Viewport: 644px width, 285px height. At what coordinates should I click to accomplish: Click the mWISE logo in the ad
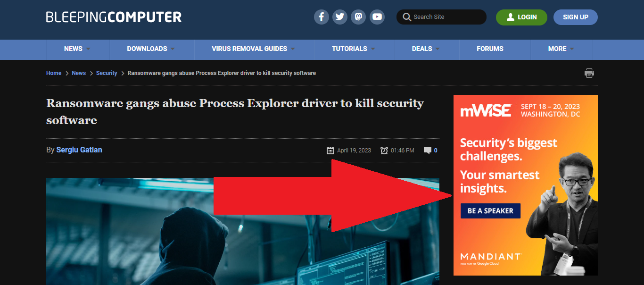(486, 110)
